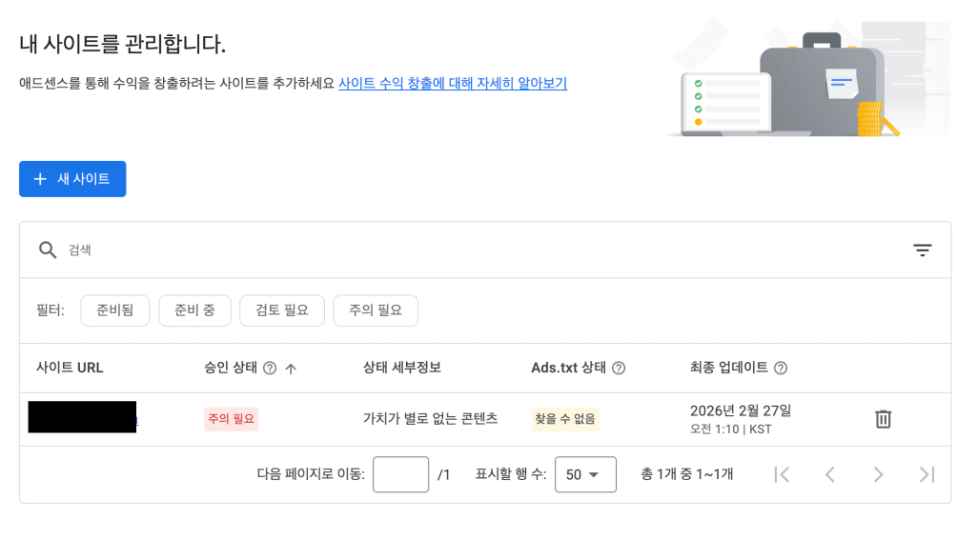Toggle the 준비됨 filter chip

click(114, 310)
